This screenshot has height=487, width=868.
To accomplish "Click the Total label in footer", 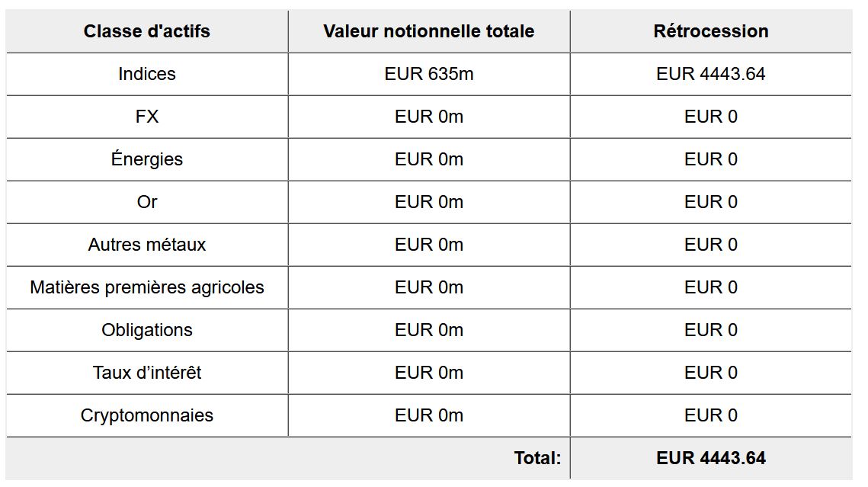I will [x=537, y=458].
